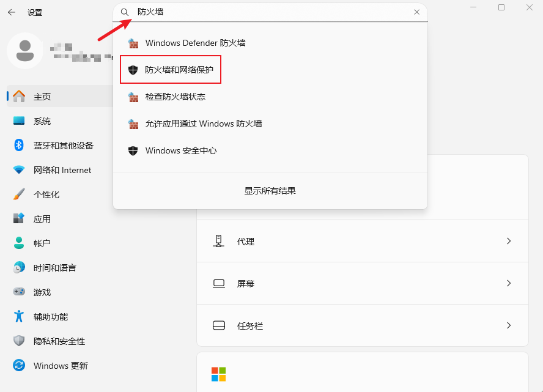
Task: Open Windows Defender 防火墙 result
Action: 270,43
